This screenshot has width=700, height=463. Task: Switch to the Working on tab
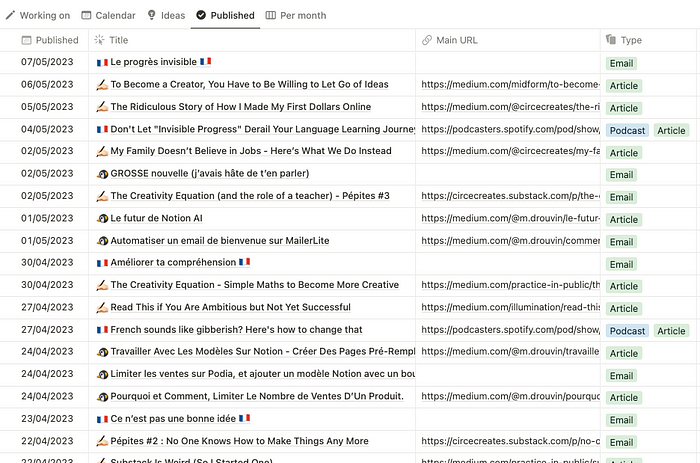(38, 15)
